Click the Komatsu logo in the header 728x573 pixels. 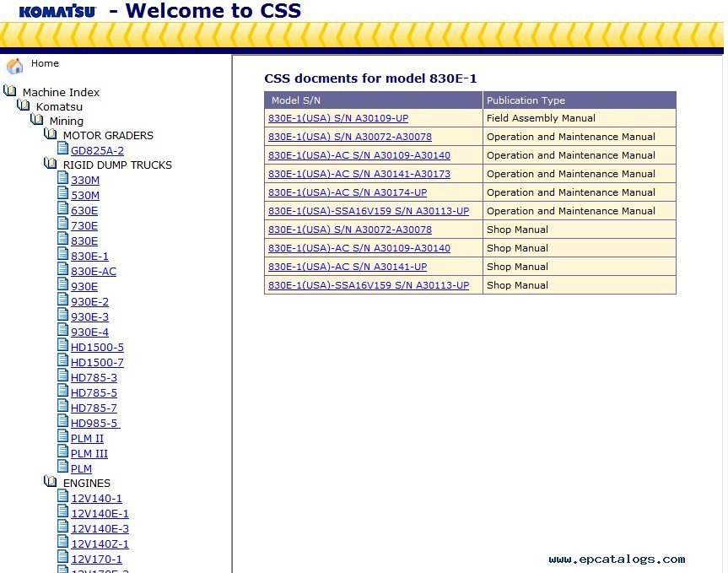pos(57,11)
